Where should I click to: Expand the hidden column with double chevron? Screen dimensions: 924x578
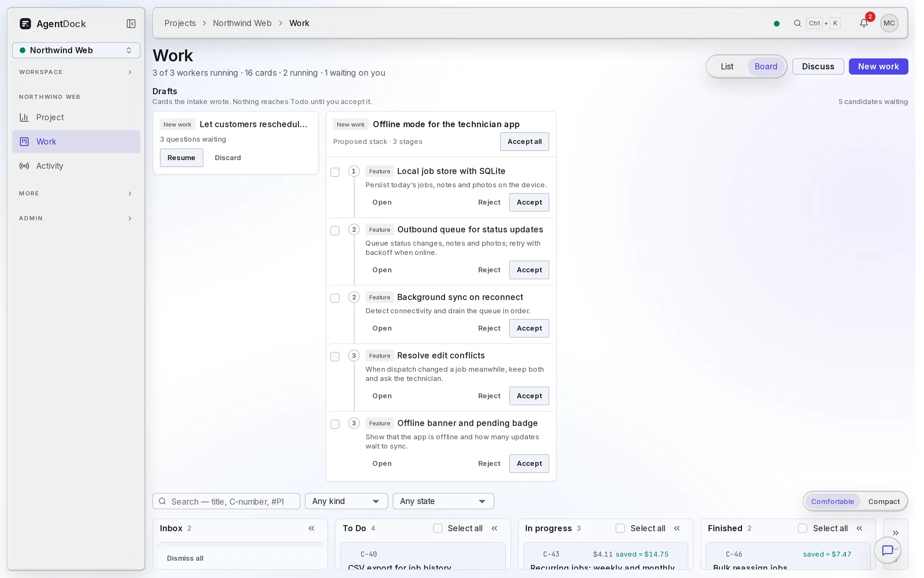pyautogui.click(x=896, y=533)
